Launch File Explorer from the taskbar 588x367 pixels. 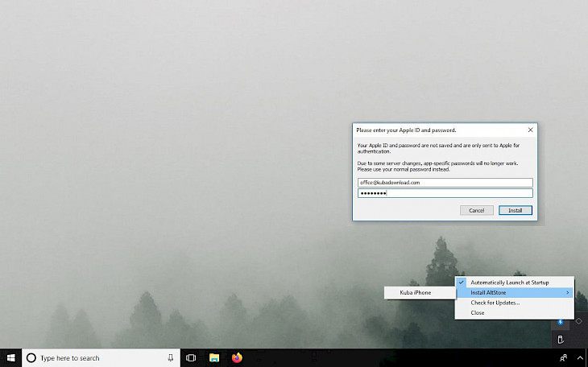pyautogui.click(x=214, y=358)
